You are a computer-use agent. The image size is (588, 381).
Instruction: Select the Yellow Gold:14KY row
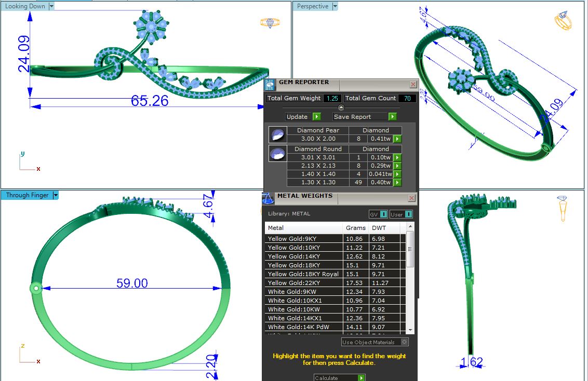click(304, 256)
